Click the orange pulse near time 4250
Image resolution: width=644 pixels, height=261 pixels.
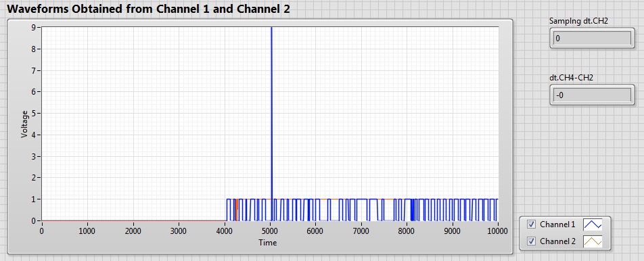coord(237,210)
